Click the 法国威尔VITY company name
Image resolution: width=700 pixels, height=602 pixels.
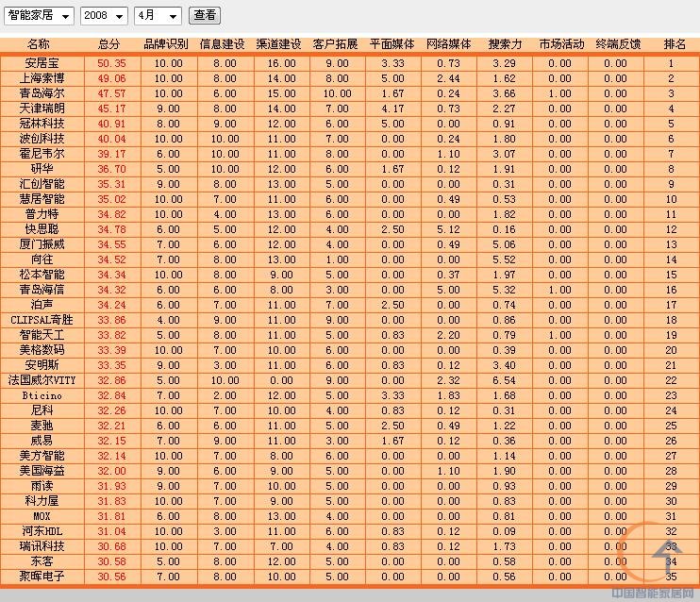point(42,380)
